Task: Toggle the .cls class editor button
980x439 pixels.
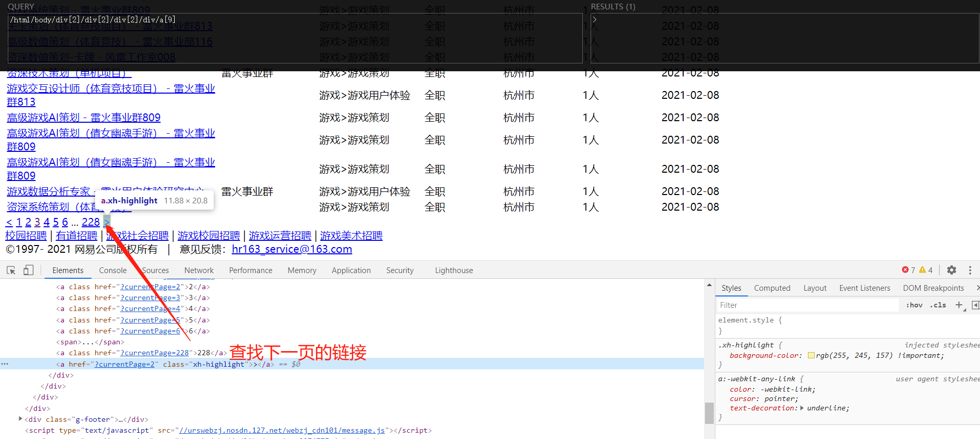Action: 938,305
